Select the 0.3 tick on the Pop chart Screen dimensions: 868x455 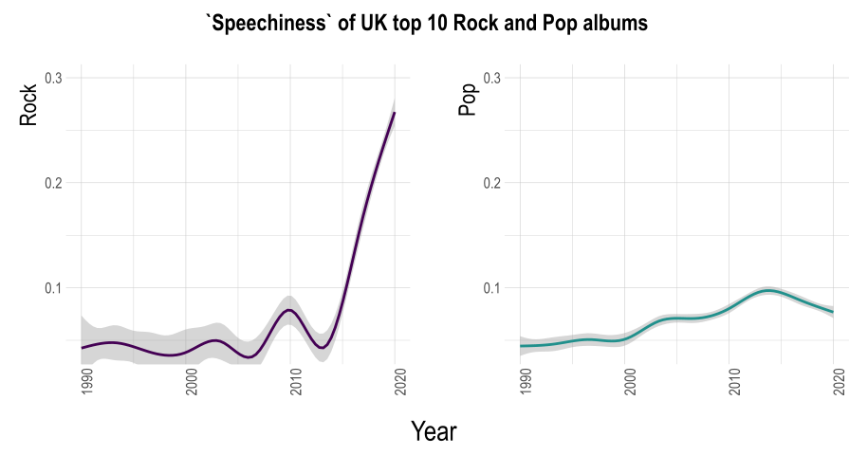point(492,78)
